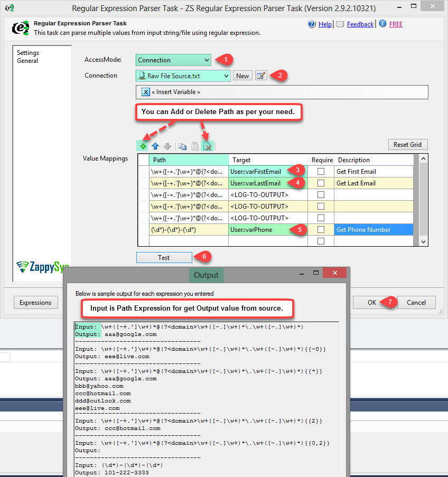The image size is (448, 477).
Task: Select the third row LOG-TO-OUTPUT target cell
Action: pos(268,194)
